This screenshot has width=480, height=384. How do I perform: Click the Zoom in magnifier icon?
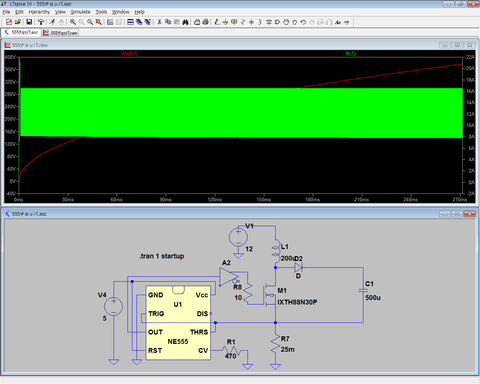click(73, 22)
